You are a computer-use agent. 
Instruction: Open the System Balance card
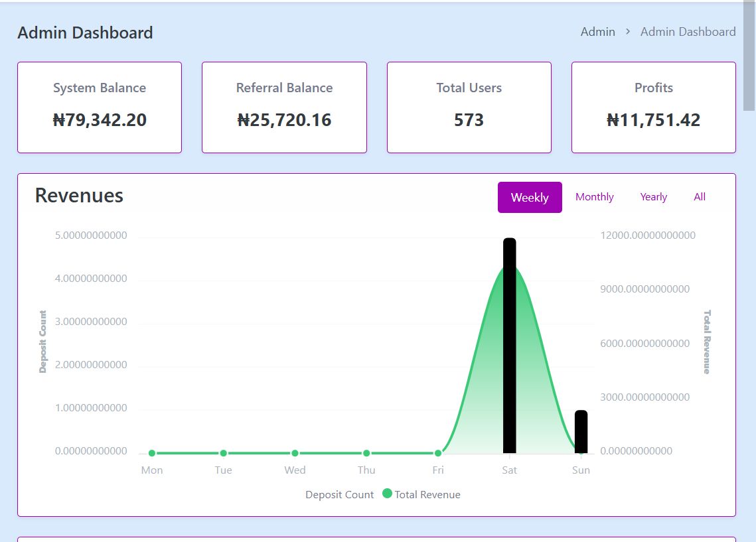click(x=100, y=107)
